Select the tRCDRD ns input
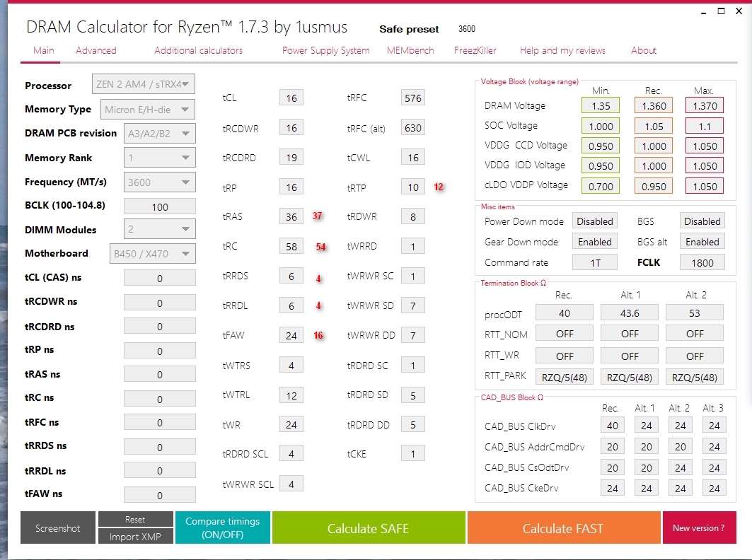Image resolution: width=752 pixels, height=560 pixels. [160, 327]
